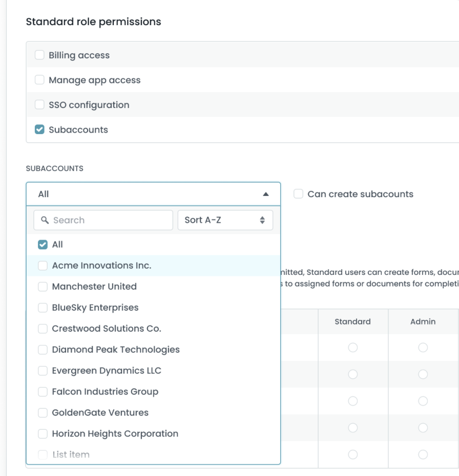Check Falcon Industries Group option
This screenshot has height=476, width=459.
(x=43, y=392)
